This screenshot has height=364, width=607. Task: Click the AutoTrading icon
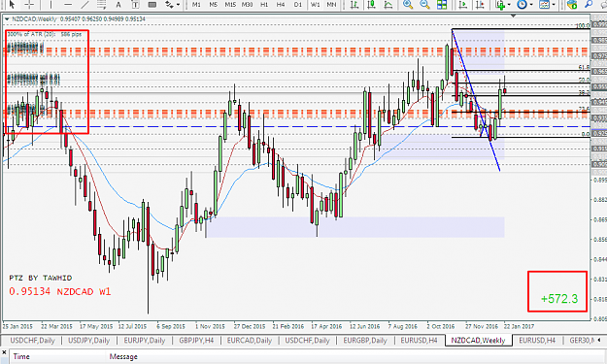pos(572,4)
